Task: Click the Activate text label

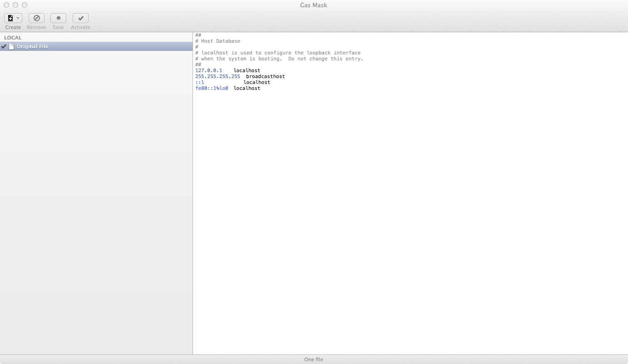Action: point(80,27)
